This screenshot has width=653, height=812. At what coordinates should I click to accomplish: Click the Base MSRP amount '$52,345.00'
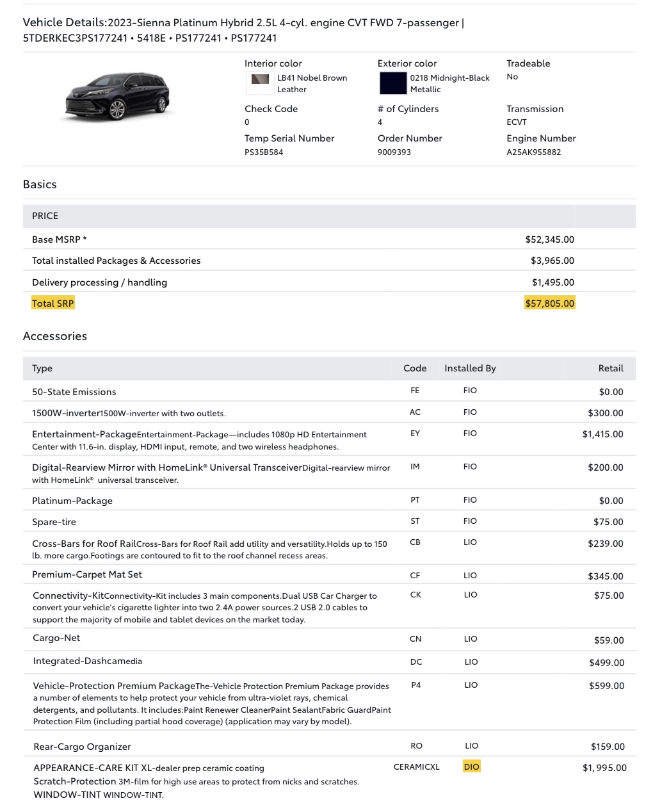550,240
